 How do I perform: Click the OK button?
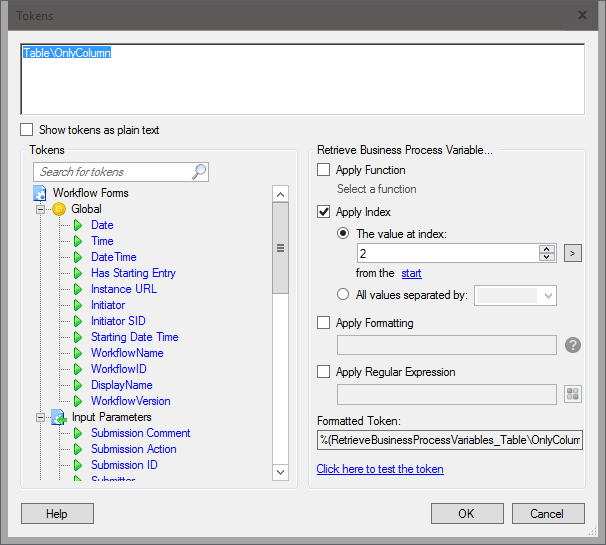pos(467,514)
